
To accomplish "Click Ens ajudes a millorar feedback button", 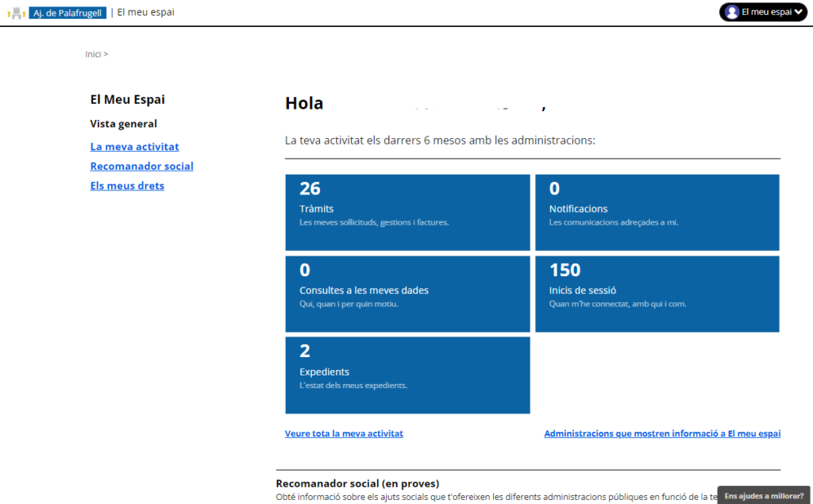I will pyautogui.click(x=764, y=495).
